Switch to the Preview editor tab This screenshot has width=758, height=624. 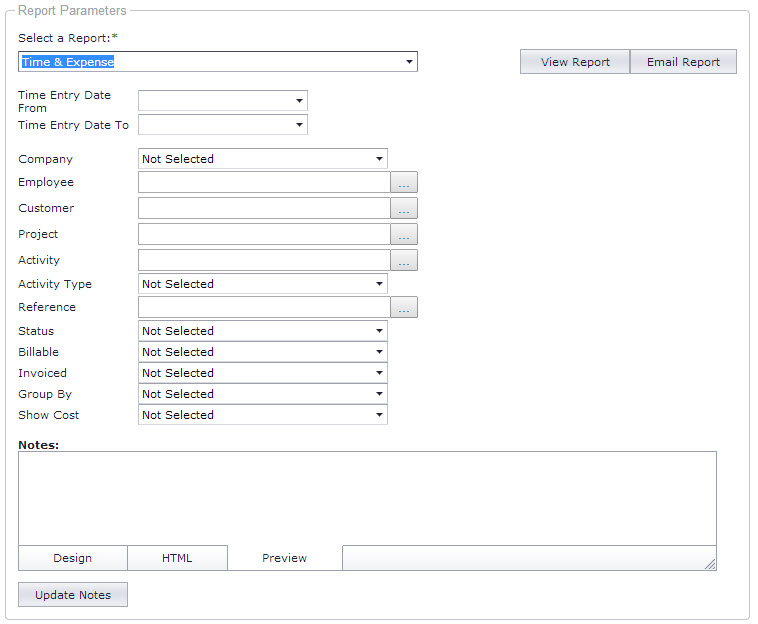pos(285,558)
